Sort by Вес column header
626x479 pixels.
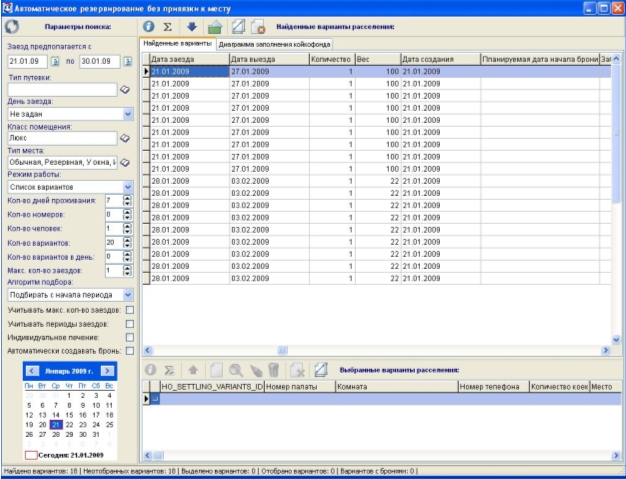click(378, 59)
